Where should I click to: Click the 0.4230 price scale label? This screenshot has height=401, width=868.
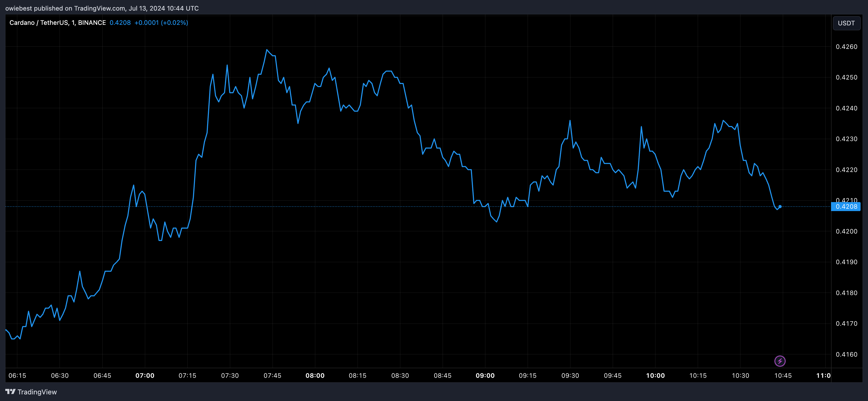[x=846, y=139]
